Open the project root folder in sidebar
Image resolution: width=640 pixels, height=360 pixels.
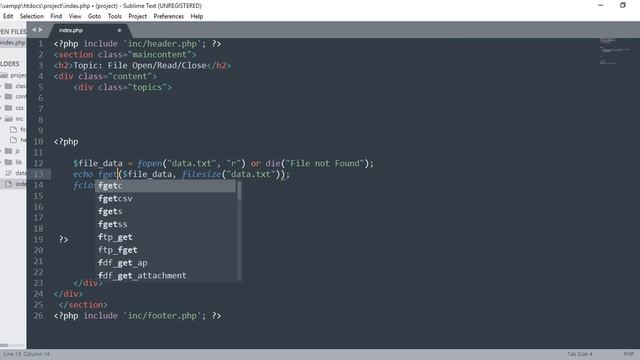tap(13, 76)
